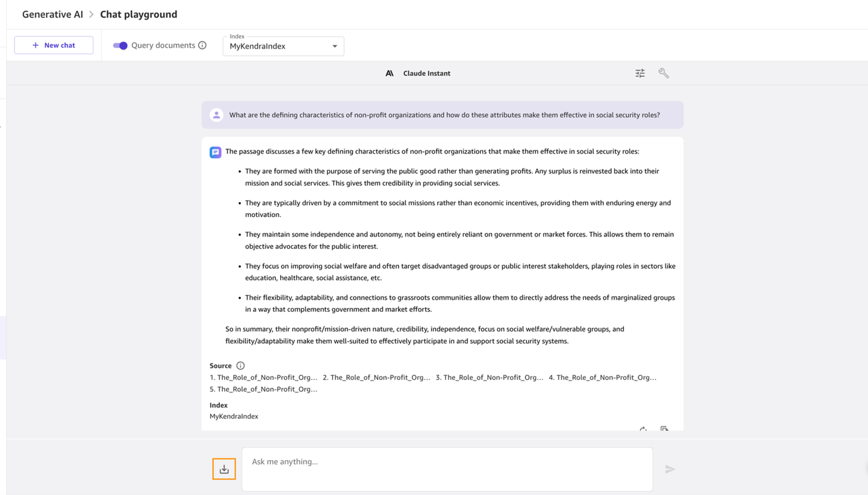Click the 'So in summary' concluding paragraph

tap(425, 335)
